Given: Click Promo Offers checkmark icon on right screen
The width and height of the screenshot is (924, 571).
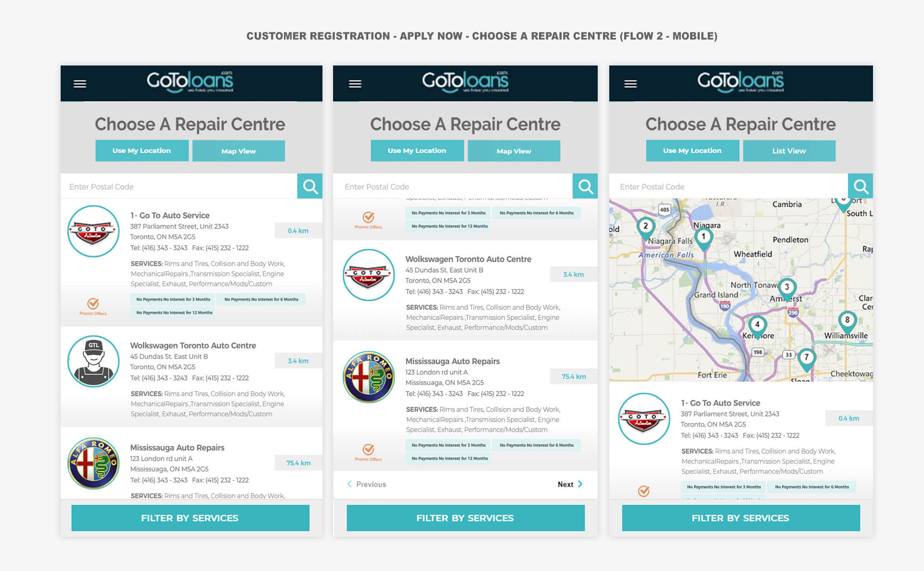Looking at the screenshot, I should point(644,491).
